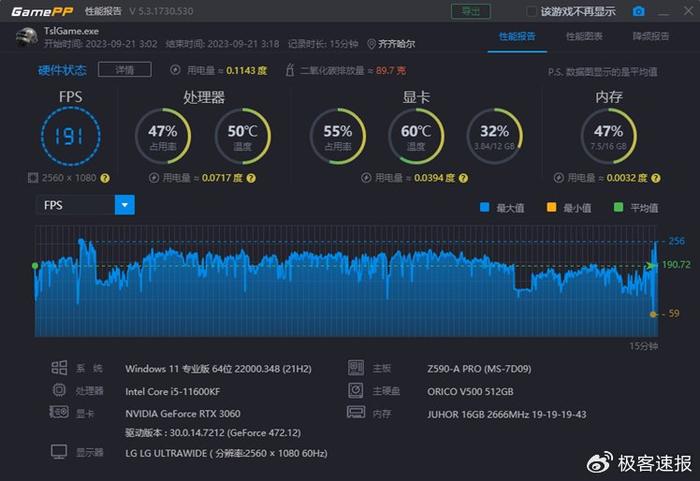Click the 导出 export button

[x=471, y=11]
